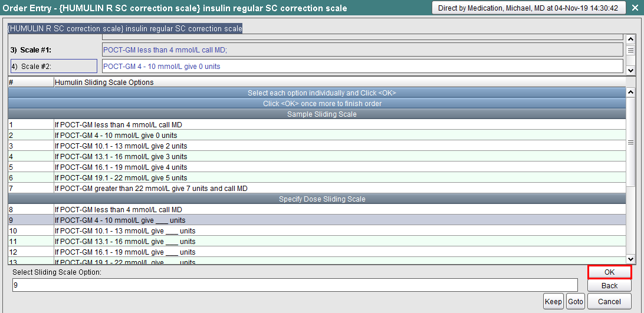Click down arrow of options list scrollbar

click(x=631, y=259)
